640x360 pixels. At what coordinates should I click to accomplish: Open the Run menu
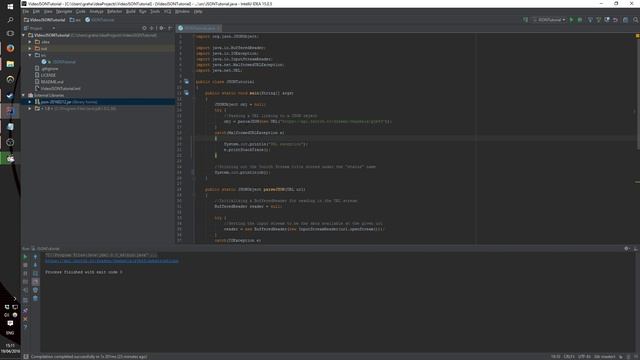[x=142, y=11]
